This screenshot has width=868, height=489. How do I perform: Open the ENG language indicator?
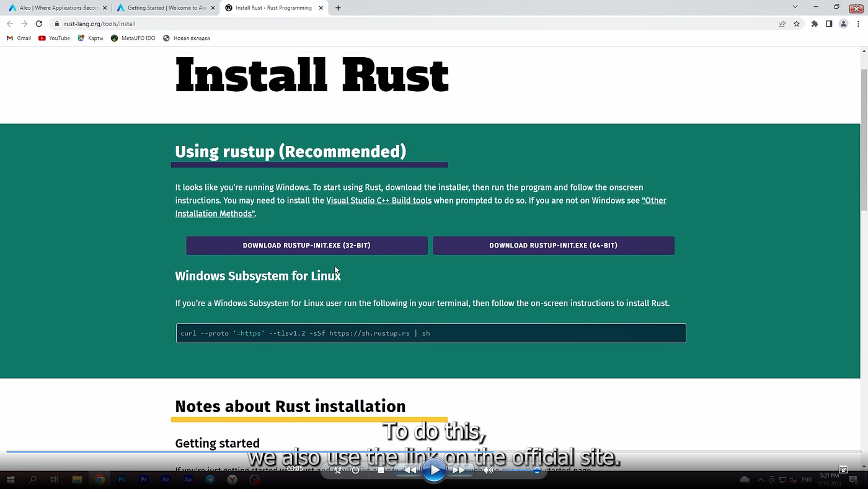[807, 480]
